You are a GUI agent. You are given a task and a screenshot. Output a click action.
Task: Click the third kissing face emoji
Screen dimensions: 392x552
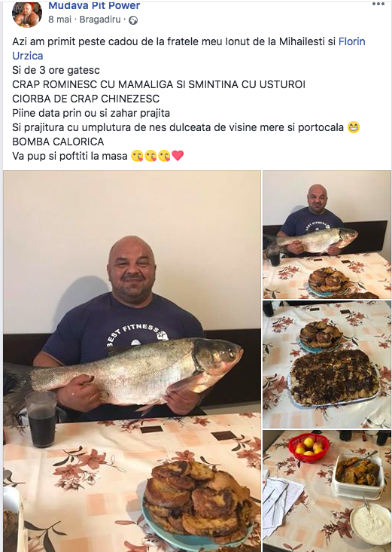click(164, 156)
